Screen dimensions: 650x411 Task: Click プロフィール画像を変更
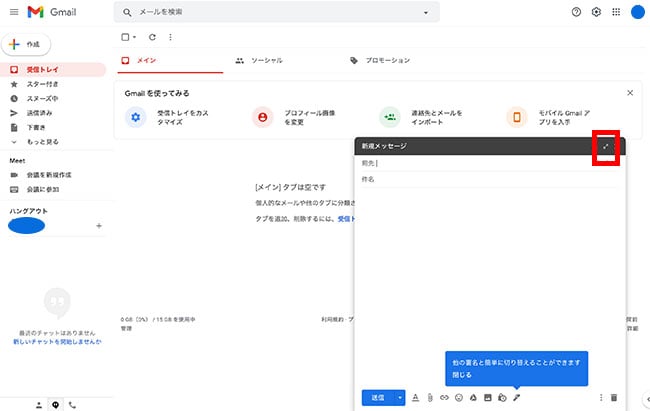point(294,117)
